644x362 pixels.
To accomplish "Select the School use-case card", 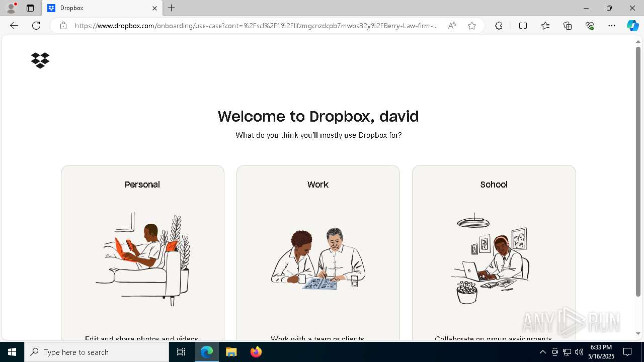I will [x=494, y=252].
